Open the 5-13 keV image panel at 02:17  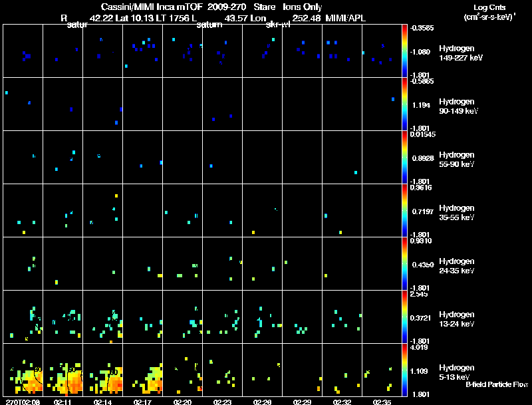(x=143, y=370)
